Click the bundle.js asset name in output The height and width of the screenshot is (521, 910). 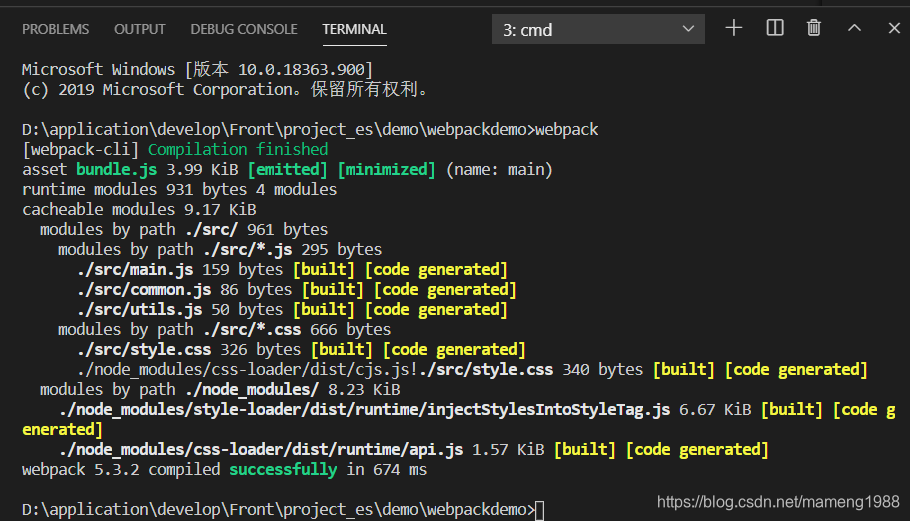coord(117,169)
